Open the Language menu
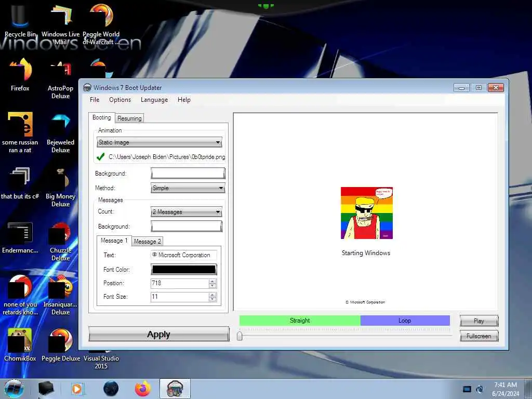The width and height of the screenshot is (532, 399). pos(154,100)
